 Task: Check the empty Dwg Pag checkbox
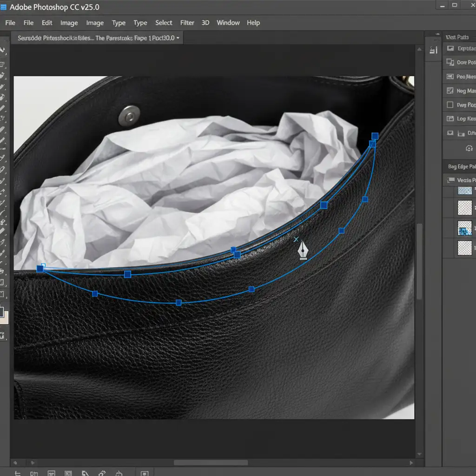(450, 105)
